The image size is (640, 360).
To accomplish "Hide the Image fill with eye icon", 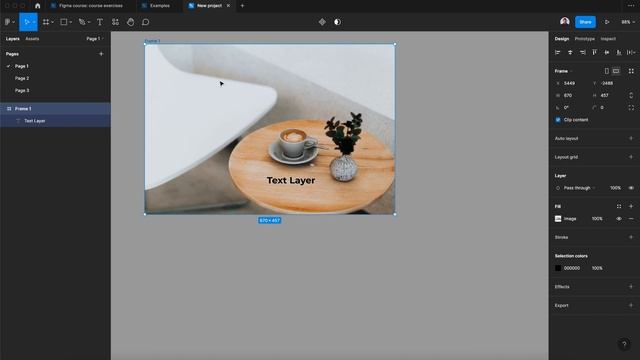I will [619, 219].
